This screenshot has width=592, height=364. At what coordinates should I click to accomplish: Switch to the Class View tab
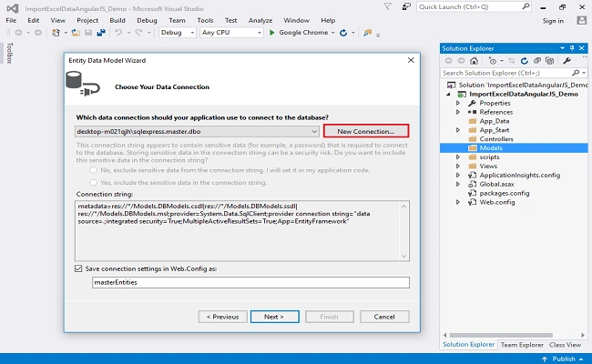(565, 345)
